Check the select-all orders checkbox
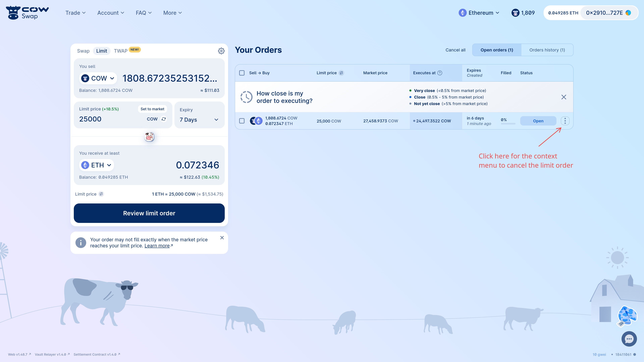 (242, 73)
